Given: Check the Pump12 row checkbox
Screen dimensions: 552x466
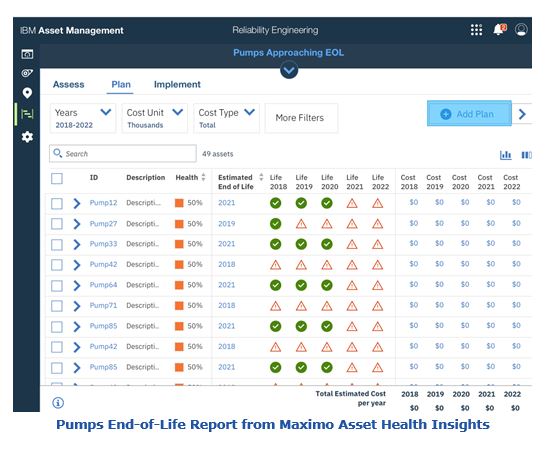Looking at the screenshot, I should [57, 203].
